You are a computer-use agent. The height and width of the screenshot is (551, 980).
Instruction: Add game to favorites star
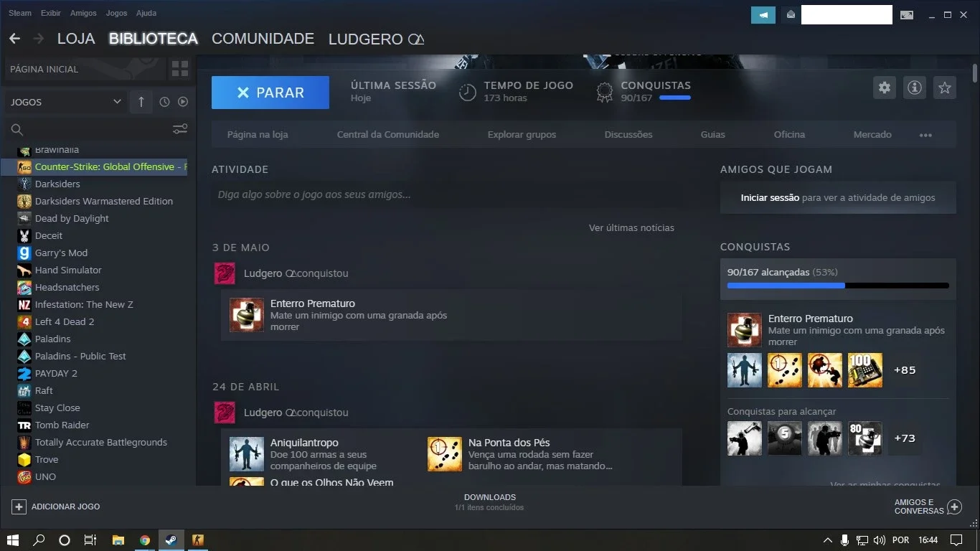[945, 88]
